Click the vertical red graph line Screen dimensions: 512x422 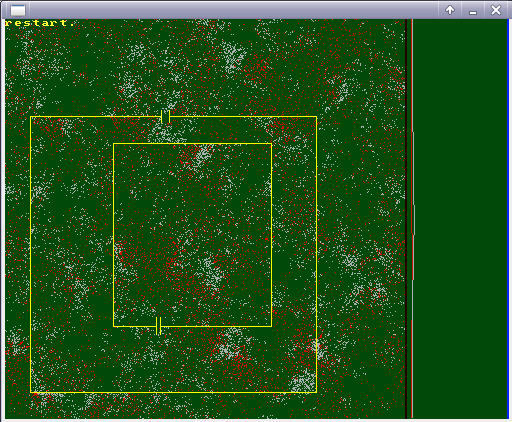tap(412, 219)
